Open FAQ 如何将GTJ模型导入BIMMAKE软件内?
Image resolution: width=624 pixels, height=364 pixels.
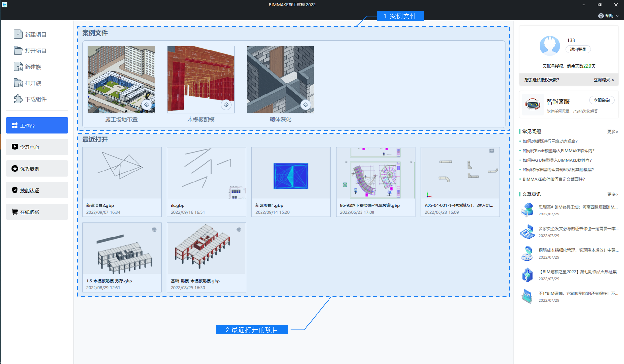click(x=557, y=160)
